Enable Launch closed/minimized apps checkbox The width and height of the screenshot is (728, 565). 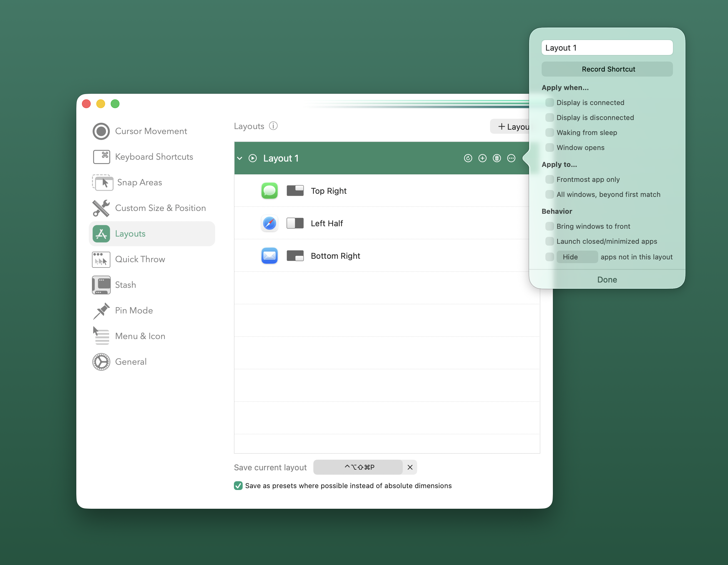[549, 242]
